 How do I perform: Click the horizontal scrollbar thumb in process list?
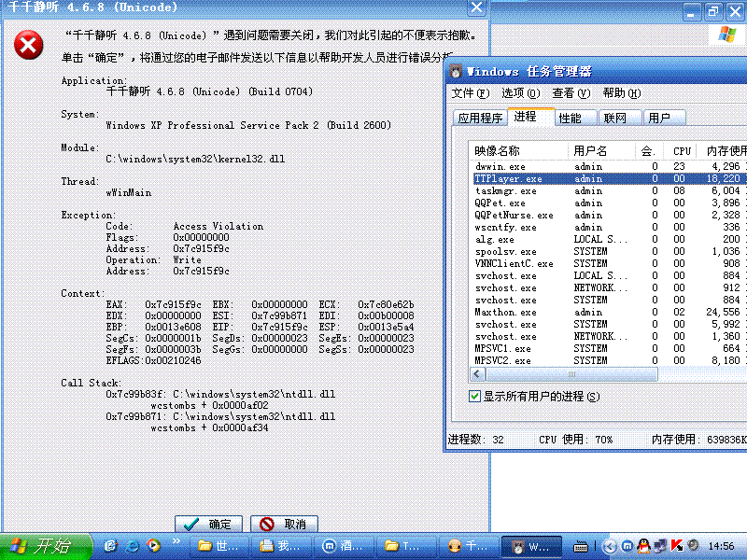[571, 374]
